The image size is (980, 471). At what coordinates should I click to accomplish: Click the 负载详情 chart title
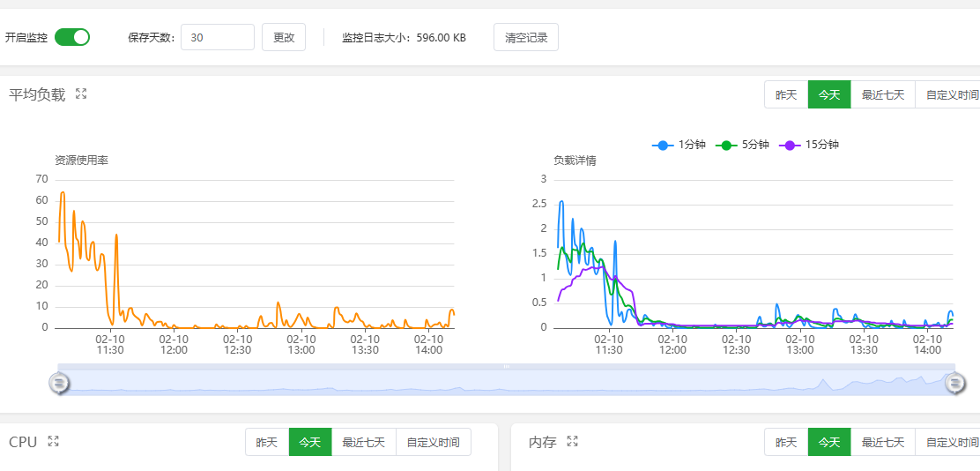coord(575,161)
